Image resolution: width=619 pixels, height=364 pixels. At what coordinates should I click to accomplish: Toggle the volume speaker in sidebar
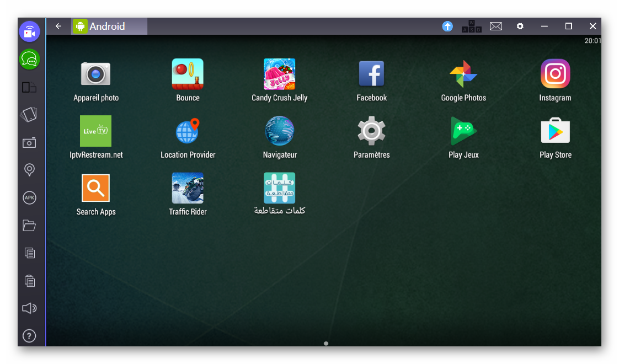pyautogui.click(x=29, y=308)
